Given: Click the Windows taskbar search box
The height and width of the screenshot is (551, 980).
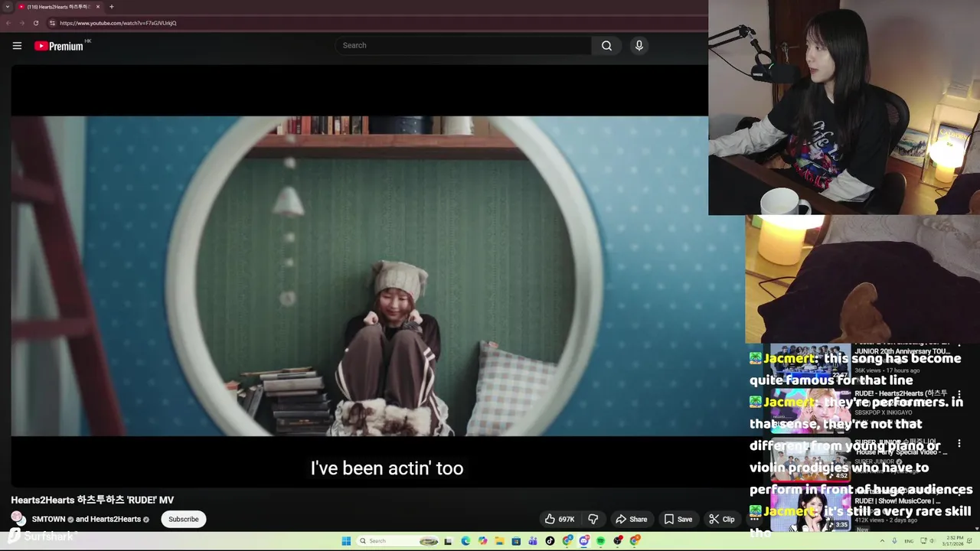Looking at the screenshot, I should click(x=398, y=541).
